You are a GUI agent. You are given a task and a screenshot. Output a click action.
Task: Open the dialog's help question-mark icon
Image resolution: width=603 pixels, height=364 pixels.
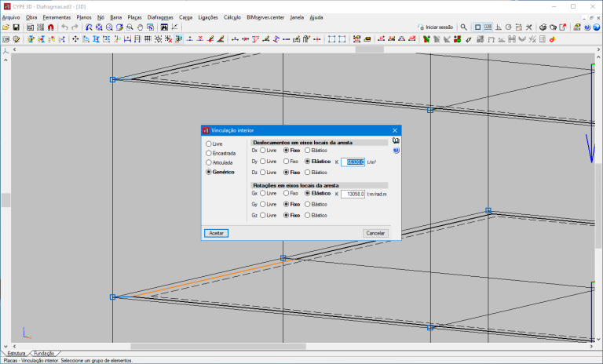coord(397,150)
